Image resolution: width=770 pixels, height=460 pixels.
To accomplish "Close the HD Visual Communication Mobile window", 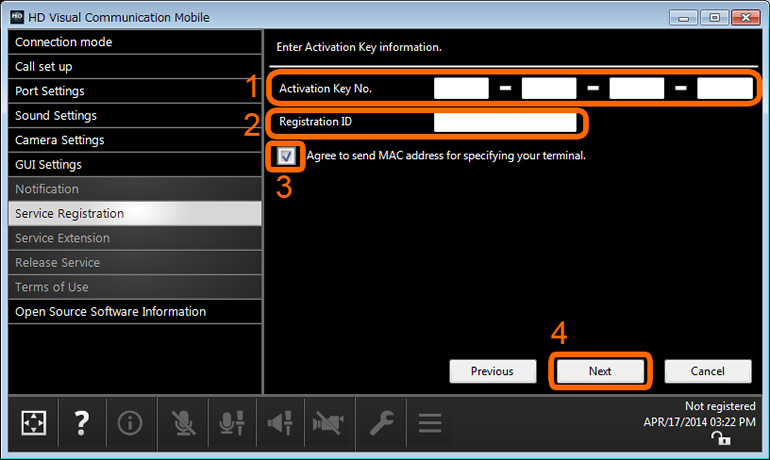I will 745,18.
